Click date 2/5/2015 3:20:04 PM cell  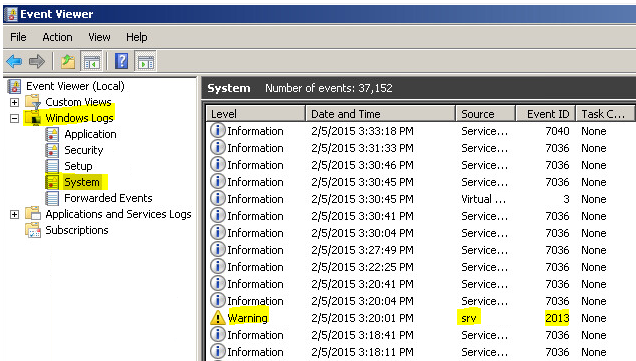coord(362,301)
